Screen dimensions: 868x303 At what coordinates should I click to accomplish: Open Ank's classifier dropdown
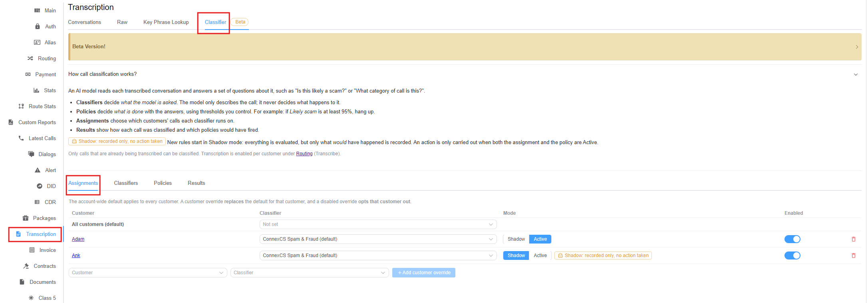(378, 255)
